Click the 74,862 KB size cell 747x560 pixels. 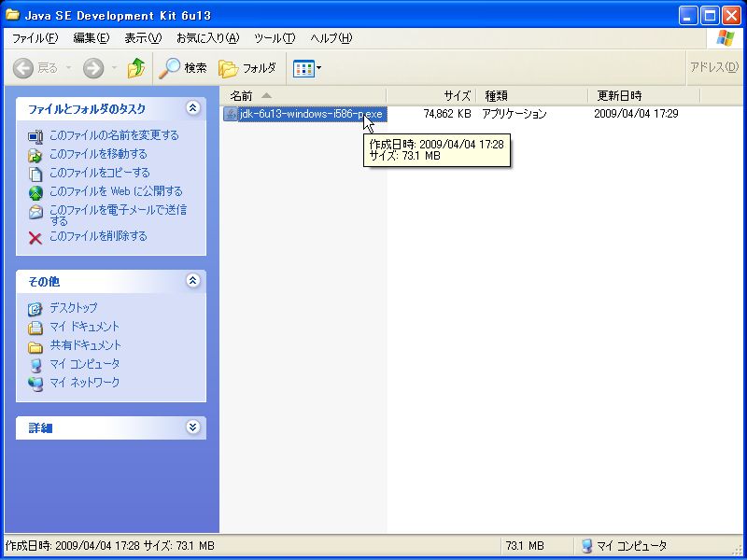[447, 114]
